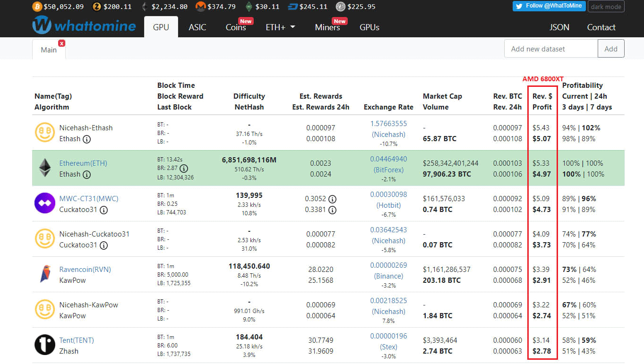Close the Main dataset tab
This screenshot has width=644, height=364.
[x=61, y=43]
